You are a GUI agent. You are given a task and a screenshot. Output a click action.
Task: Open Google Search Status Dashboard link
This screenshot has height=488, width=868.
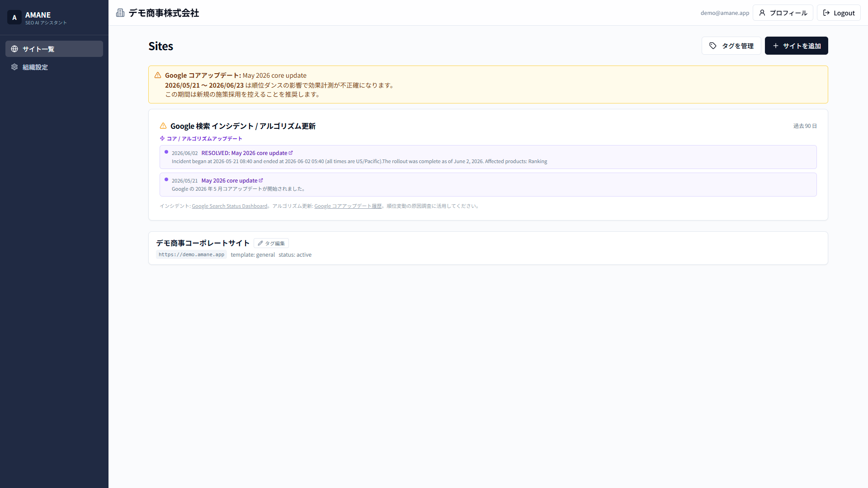230,206
